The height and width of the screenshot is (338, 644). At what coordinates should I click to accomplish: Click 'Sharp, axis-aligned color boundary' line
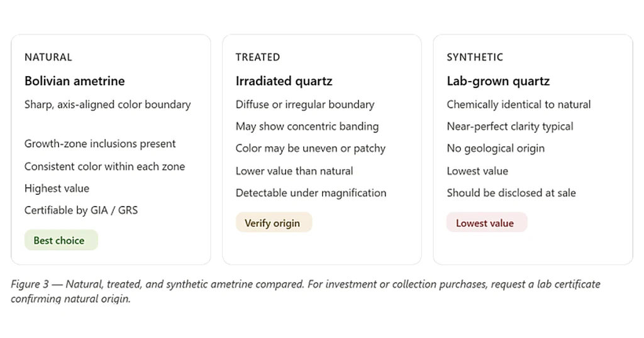point(108,104)
